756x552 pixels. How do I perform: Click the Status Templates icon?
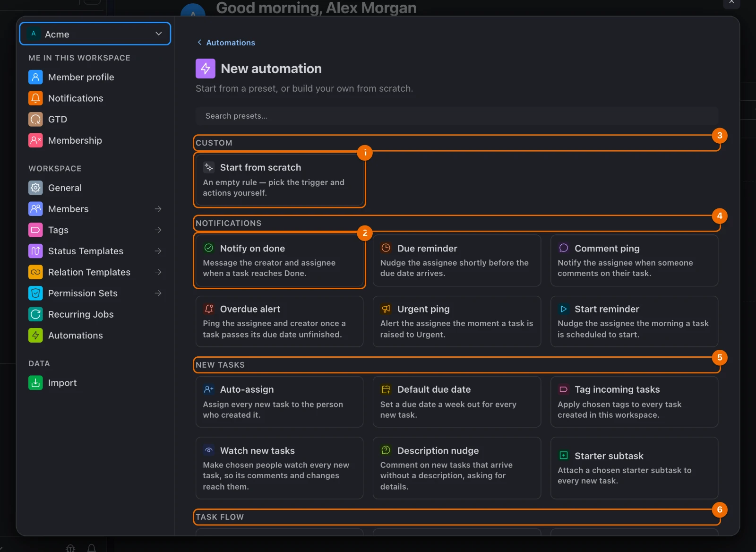point(35,251)
